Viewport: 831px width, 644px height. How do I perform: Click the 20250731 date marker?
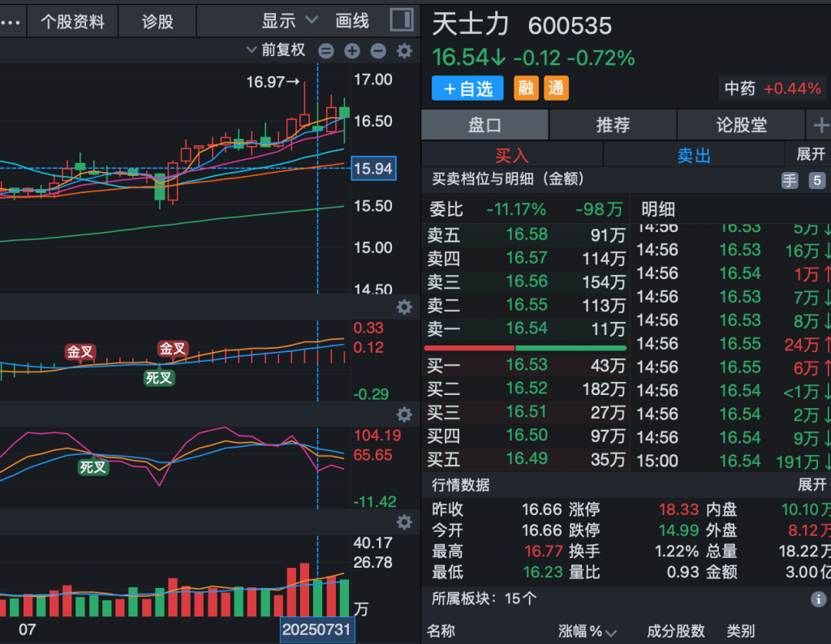click(x=316, y=629)
